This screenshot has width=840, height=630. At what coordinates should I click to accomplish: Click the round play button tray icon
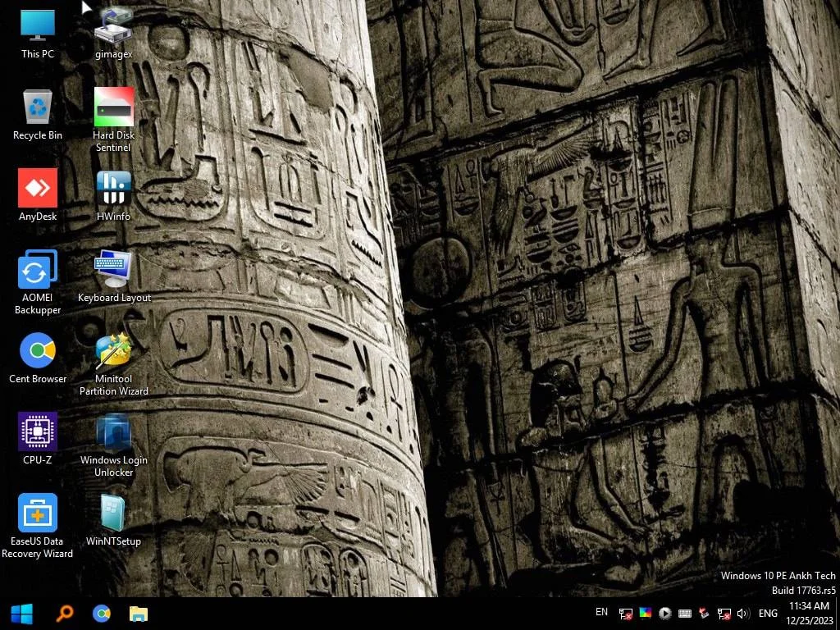pyautogui.click(x=664, y=614)
